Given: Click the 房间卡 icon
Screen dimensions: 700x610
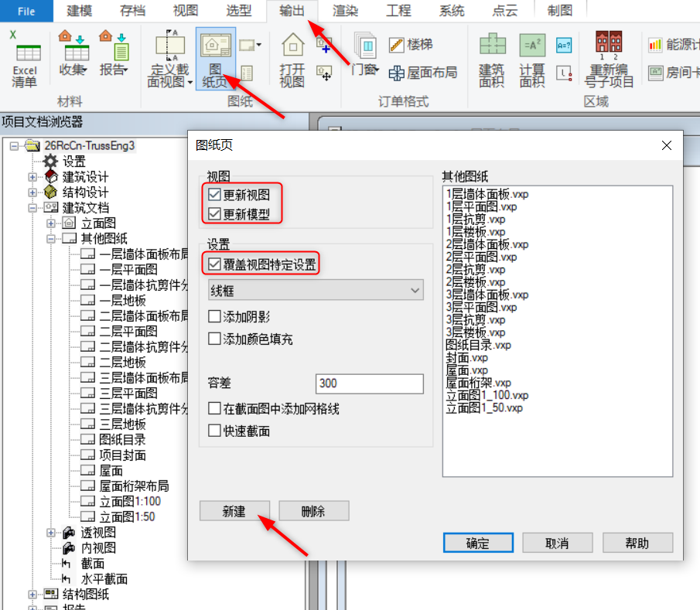Looking at the screenshot, I should (674, 73).
